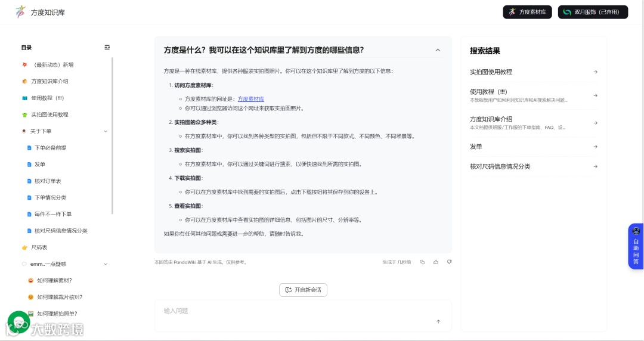This screenshot has height=341, width=644.
Task: Open the 双月服饰 (已弃用) button
Action: point(593,12)
